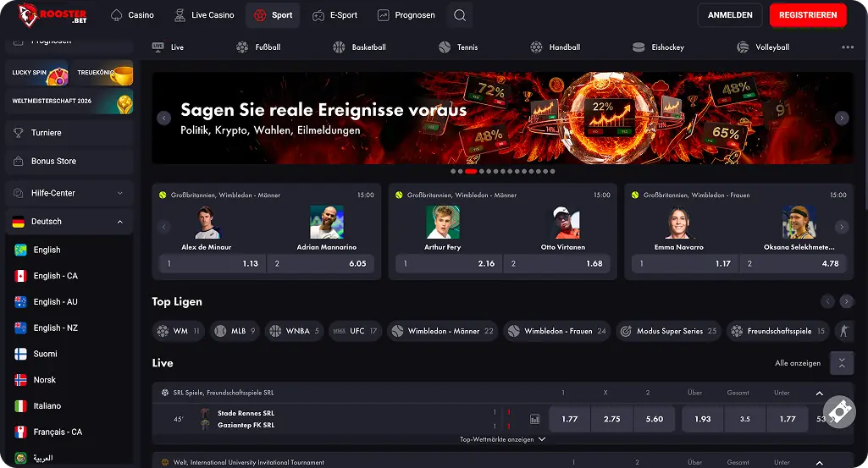Bet on Emma Navarro at 1.17
The image size is (868, 468).
(x=685, y=264)
